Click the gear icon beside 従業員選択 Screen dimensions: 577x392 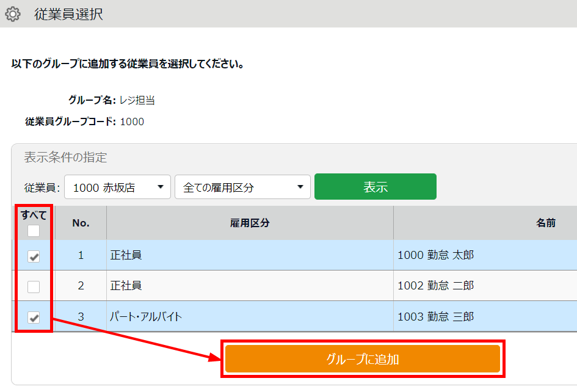[13, 14]
